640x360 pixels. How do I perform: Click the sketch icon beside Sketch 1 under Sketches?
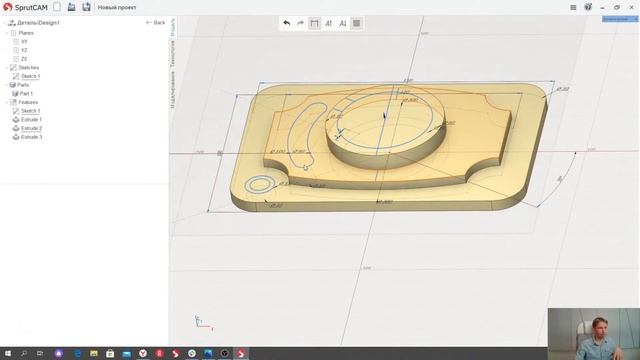click(x=16, y=76)
